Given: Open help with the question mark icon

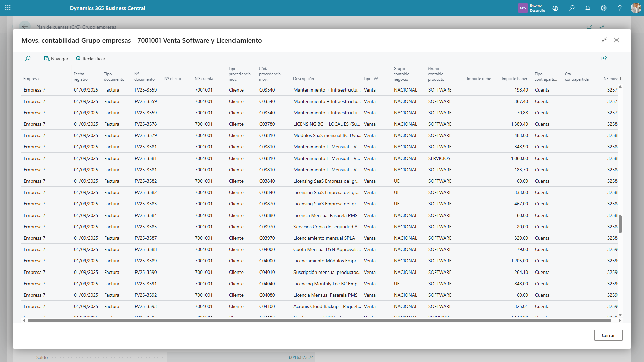Looking at the screenshot, I should tap(620, 8).
